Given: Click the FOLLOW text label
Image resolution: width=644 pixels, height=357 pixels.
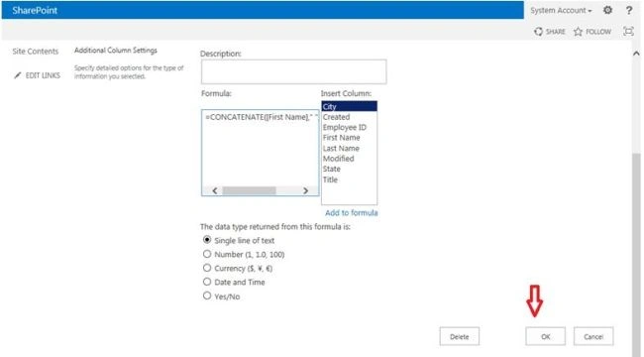Looking at the screenshot, I should pos(598,32).
